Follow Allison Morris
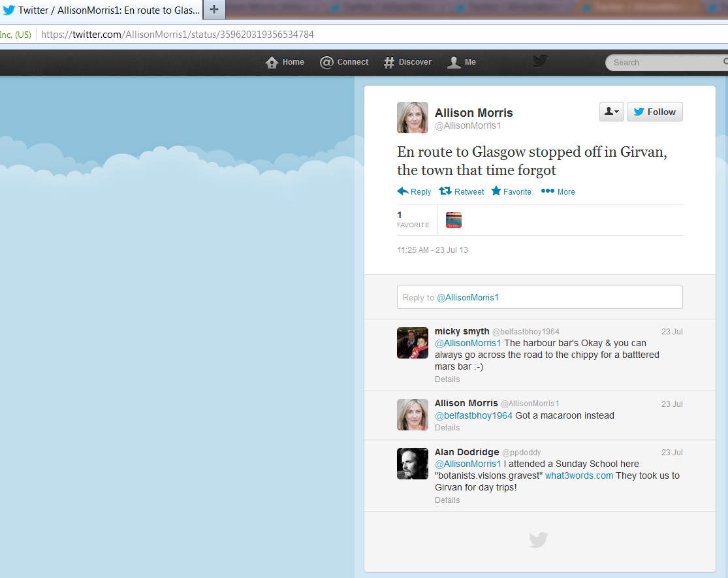Viewport: 728px width, 578px height. point(655,112)
